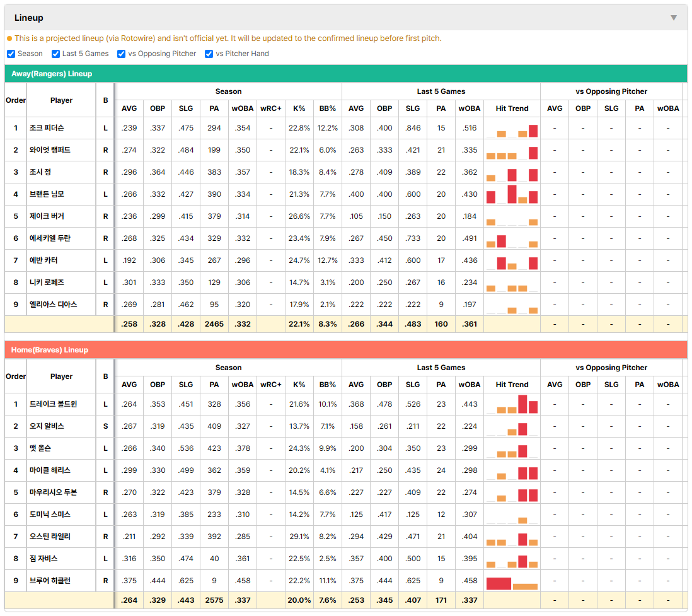Open player 맷 올슨 in Braves lineup
Screen dimensions: 692x616
pyautogui.click(x=40, y=448)
